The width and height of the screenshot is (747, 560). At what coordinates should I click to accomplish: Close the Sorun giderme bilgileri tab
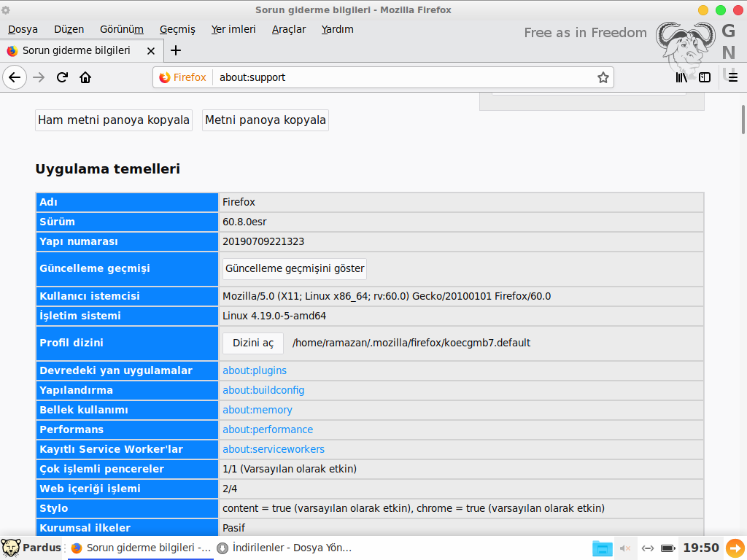[151, 51]
